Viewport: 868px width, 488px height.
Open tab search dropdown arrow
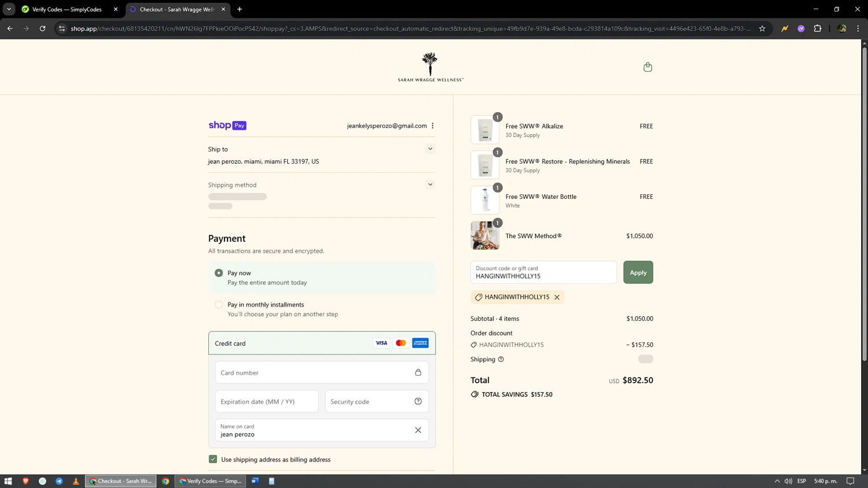tap(9, 9)
